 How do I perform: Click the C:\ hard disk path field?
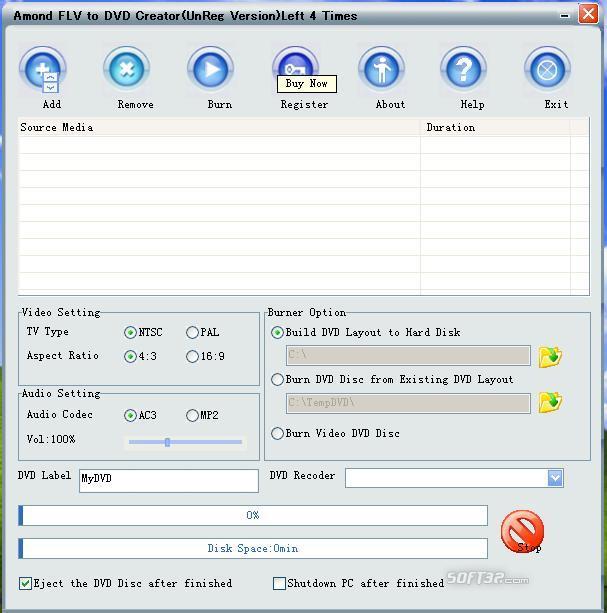pyautogui.click(x=408, y=355)
